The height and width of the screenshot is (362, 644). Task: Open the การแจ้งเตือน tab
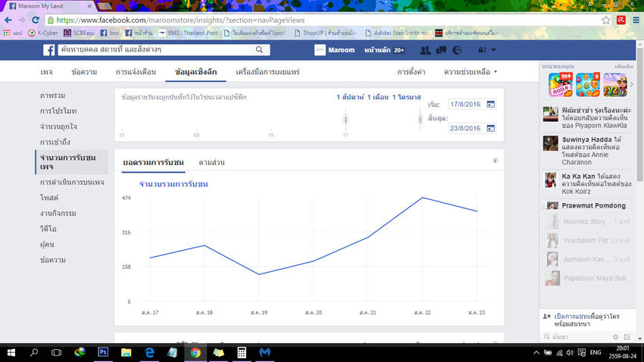[136, 72]
